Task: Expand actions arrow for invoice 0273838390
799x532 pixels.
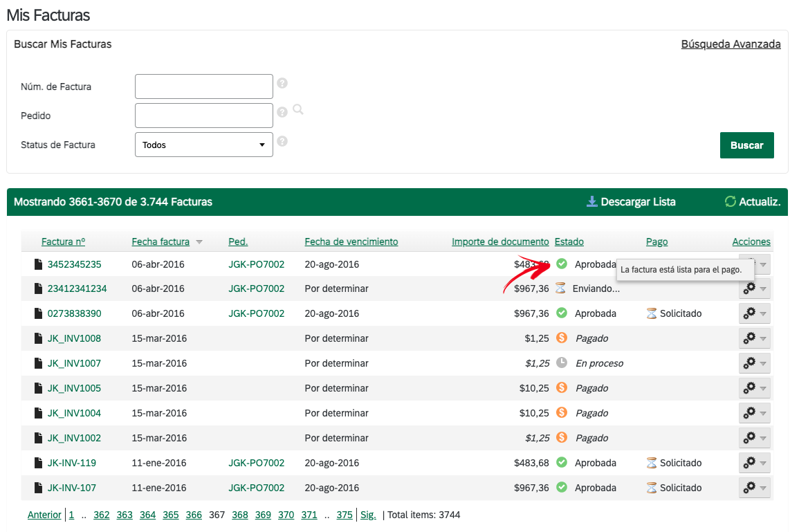Action: [763, 314]
